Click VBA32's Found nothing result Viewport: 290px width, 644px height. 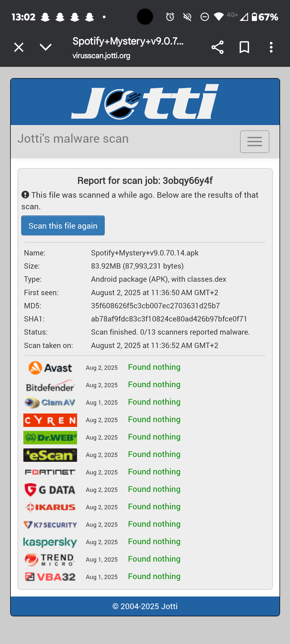tap(154, 576)
